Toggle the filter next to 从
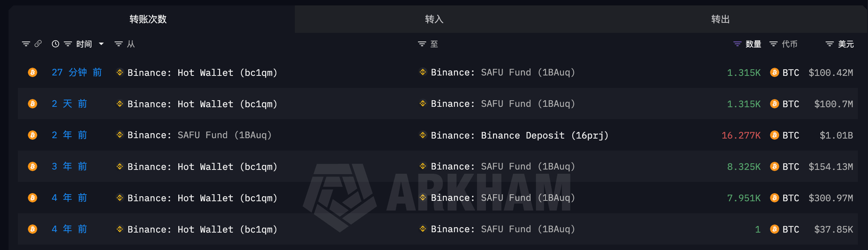The height and width of the screenshot is (250, 868). pos(118,44)
